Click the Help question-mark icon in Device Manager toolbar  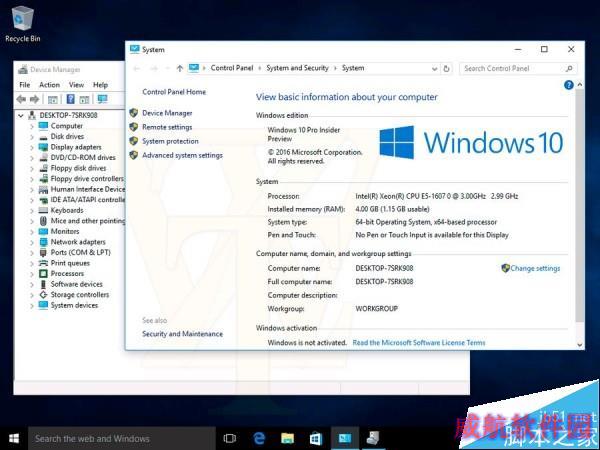point(70,99)
